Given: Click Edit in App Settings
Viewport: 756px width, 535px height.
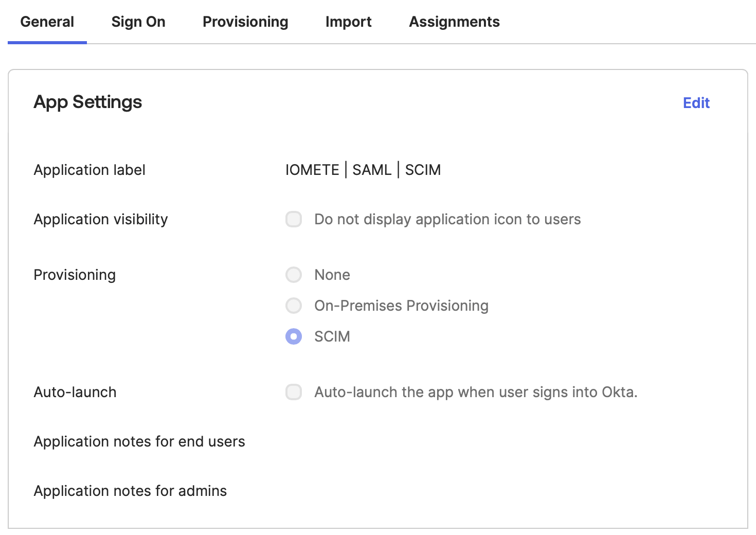Looking at the screenshot, I should 696,103.
